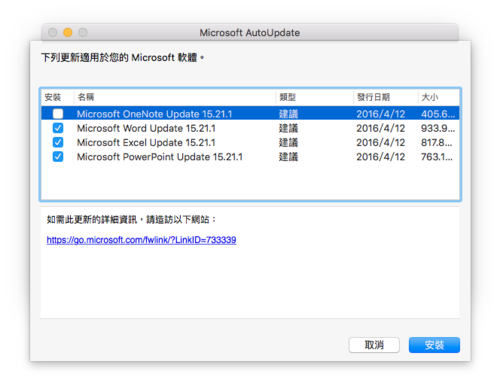Minimize the AutoUpdate window with the yellow button

pyautogui.click(x=68, y=32)
